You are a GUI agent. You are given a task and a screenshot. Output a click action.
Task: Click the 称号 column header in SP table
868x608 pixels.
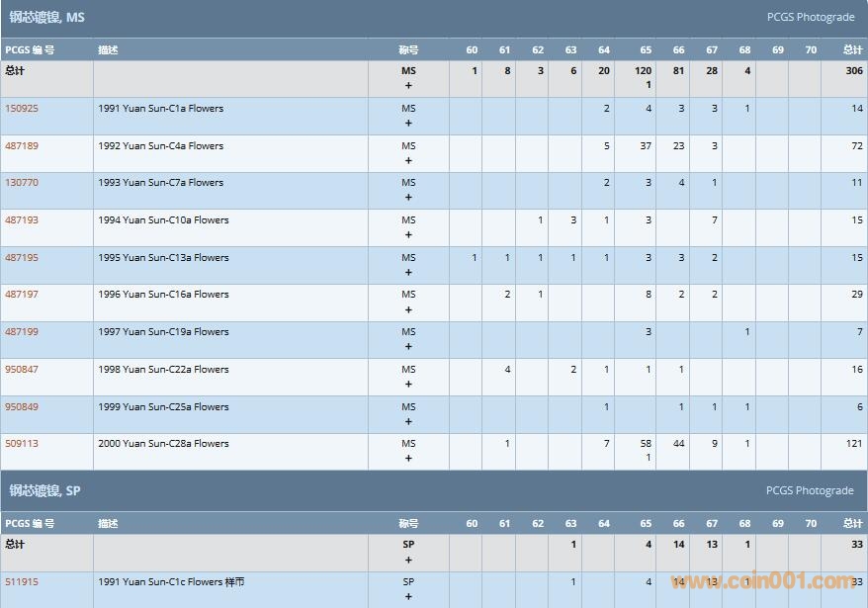[x=408, y=524]
